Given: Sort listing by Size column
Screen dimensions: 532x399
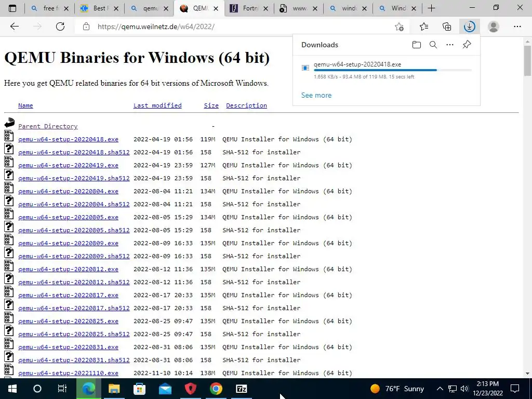Looking at the screenshot, I should click(x=211, y=105).
